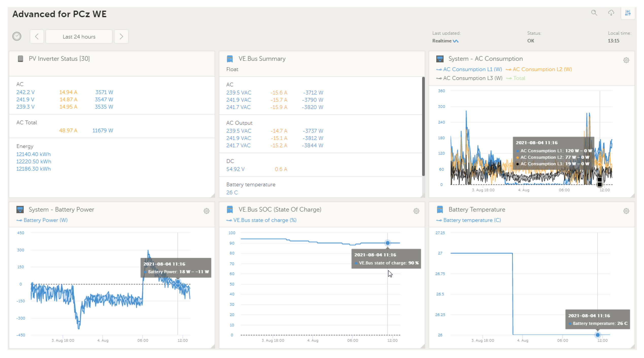Open AC Consumption widget settings gear
The image size is (644, 358).
coord(626,60)
